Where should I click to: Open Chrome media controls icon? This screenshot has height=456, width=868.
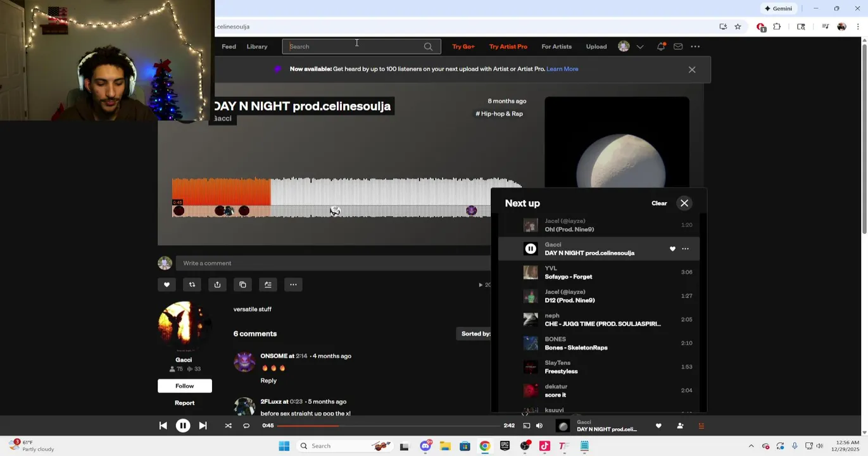point(825,27)
